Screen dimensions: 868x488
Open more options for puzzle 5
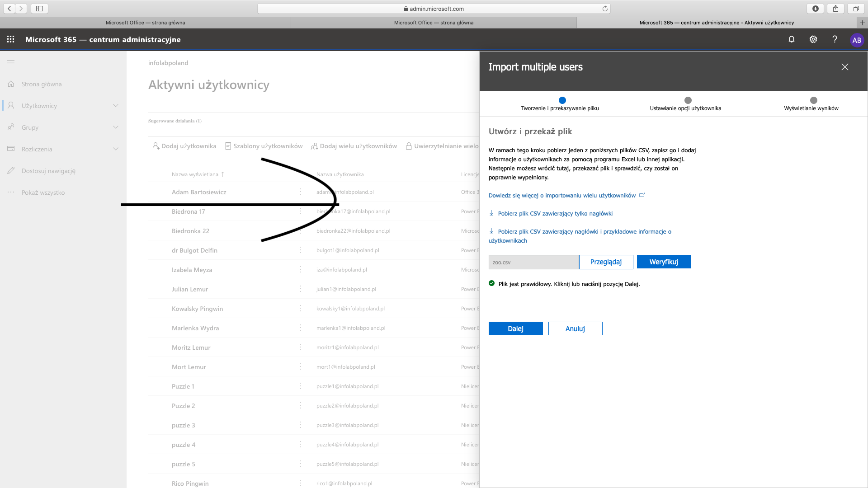coord(300,464)
